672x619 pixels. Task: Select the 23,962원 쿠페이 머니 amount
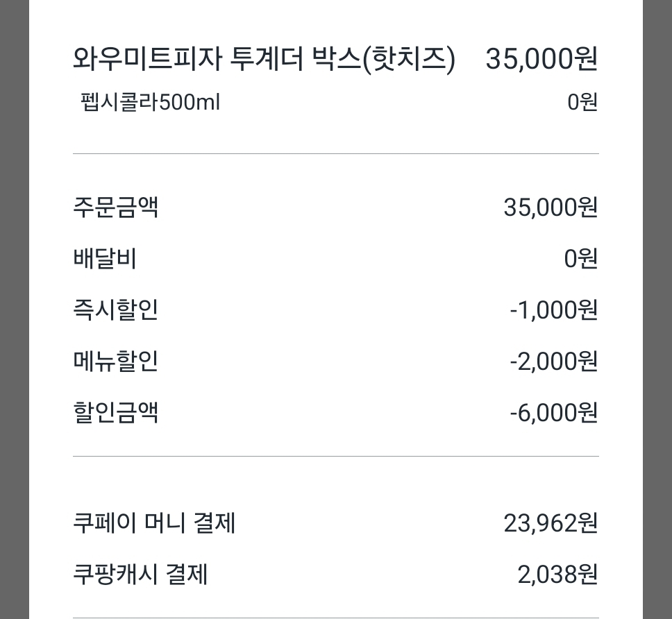551,523
